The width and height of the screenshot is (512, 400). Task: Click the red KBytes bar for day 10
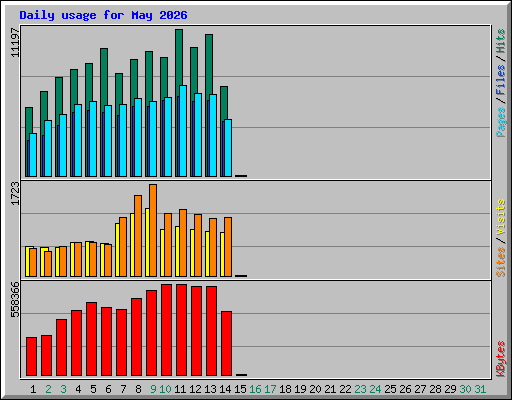166,330
